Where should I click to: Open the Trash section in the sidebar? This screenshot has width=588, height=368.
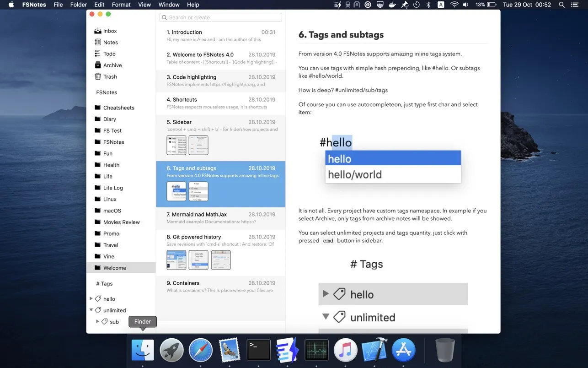[109, 76]
